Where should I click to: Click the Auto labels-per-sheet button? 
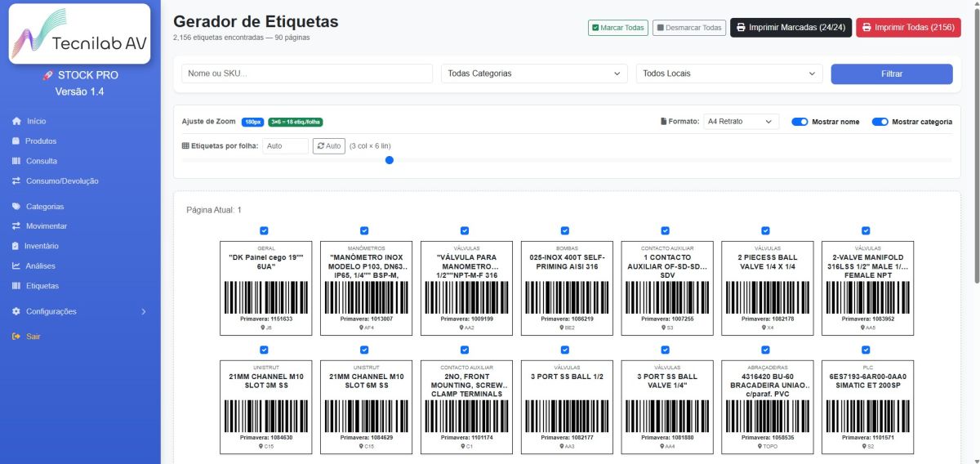click(x=329, y=146)
